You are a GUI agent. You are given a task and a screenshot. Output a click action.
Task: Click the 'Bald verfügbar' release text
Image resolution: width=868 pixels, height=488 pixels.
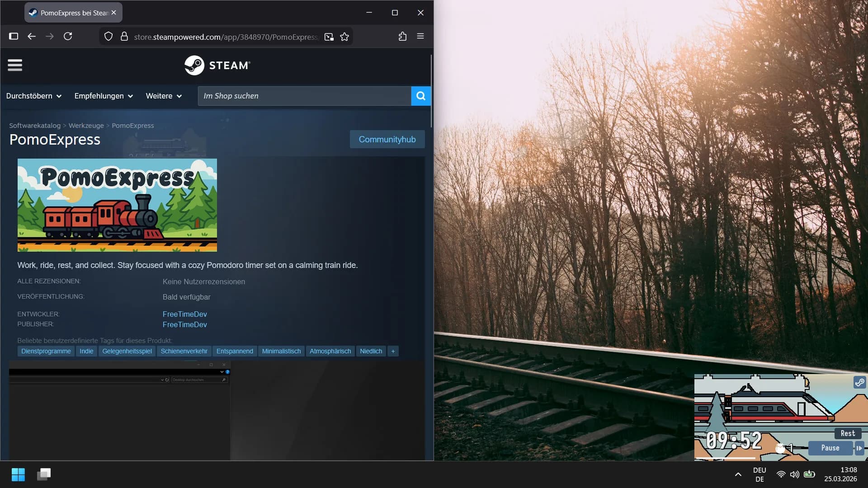point(187,297)
